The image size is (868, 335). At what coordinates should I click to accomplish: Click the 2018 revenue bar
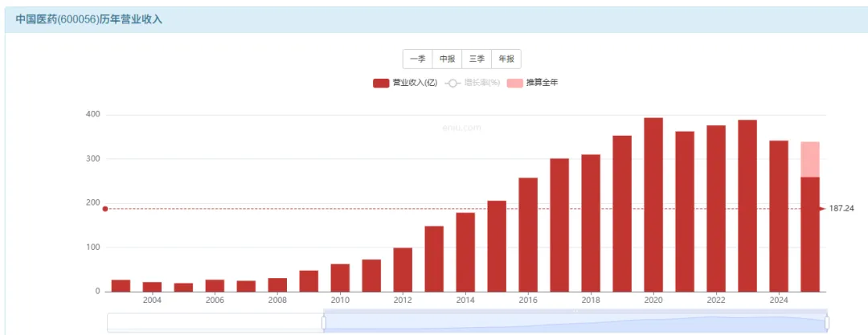click(591, 223)
